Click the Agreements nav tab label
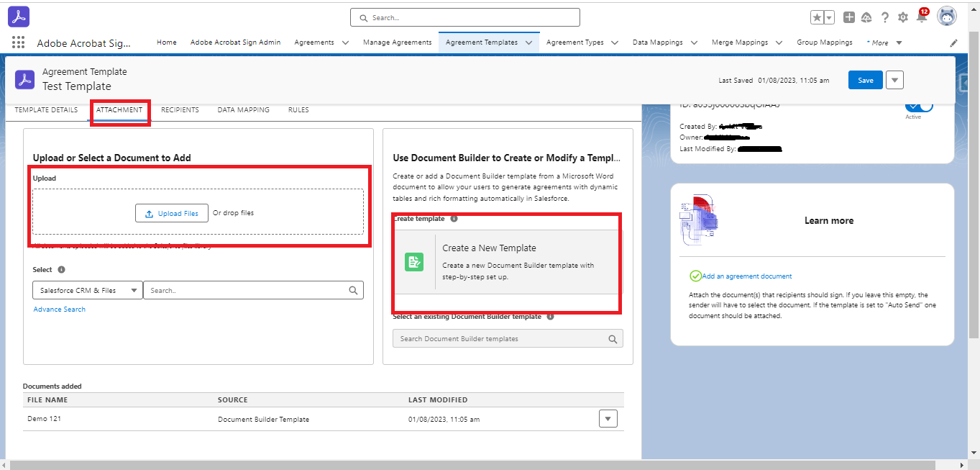Screen dimensions: 980x470 point(314,42)
